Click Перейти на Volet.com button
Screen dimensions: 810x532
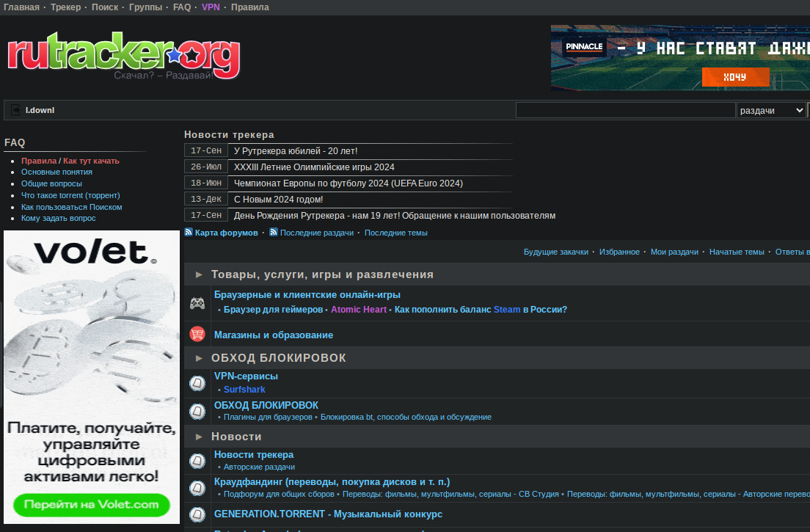point(92,505)
